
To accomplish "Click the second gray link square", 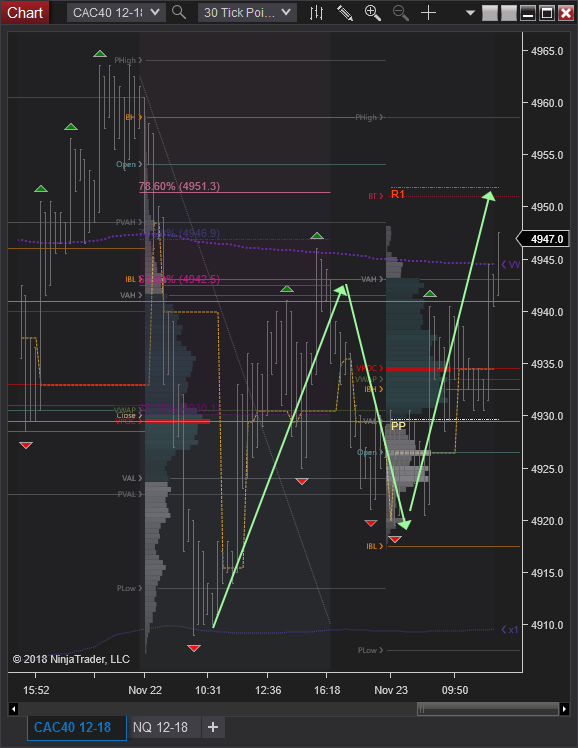I will [x=509, y=13].
